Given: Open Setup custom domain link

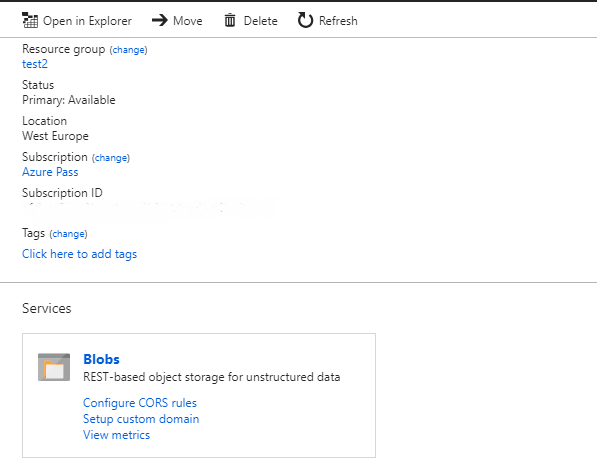Looking at the screenshot, I should (x=141, y=419).
